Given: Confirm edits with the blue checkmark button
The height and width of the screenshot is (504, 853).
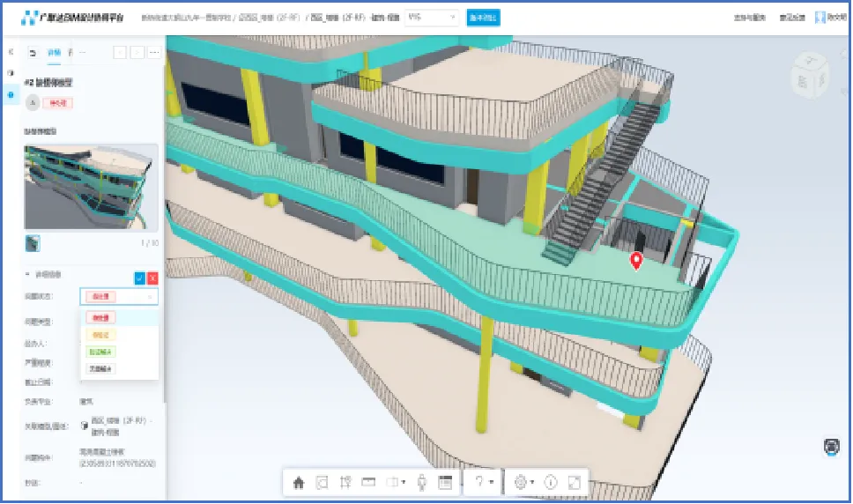Looking at the screenshot, I should [139, 278].
